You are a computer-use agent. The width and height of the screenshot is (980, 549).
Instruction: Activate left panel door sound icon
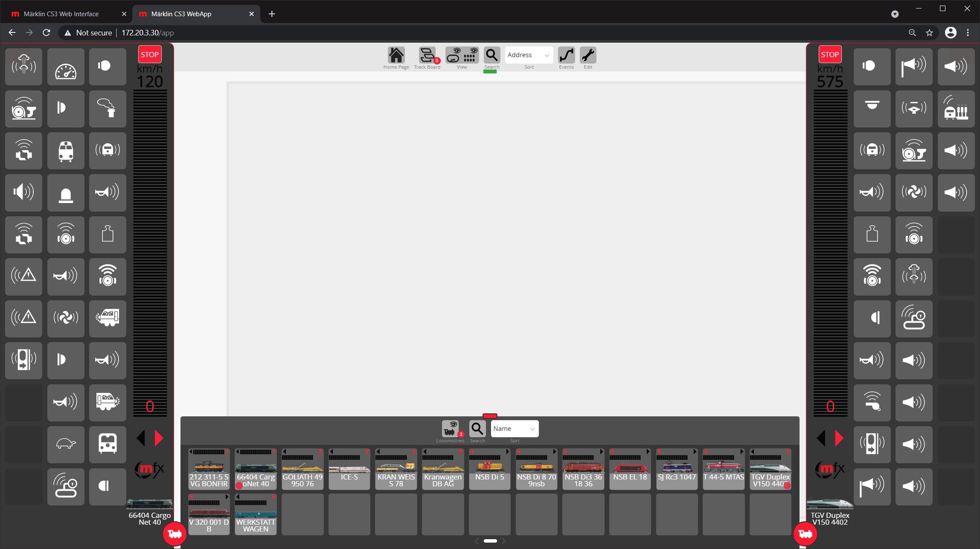(x=23, y=360)
